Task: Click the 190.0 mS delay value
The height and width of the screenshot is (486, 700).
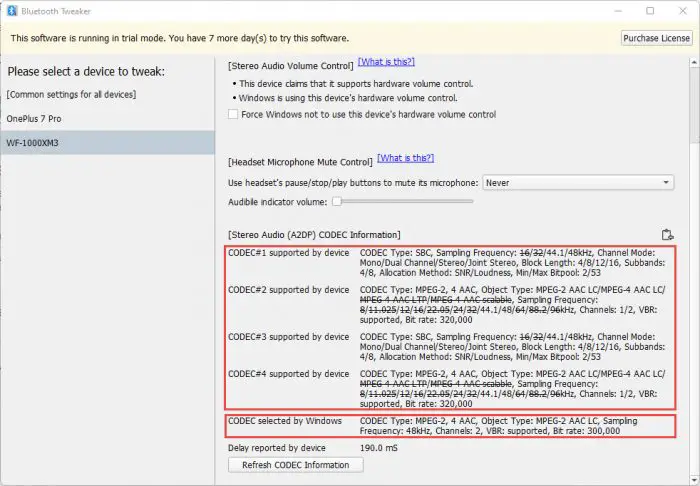Action: tap(379, 448)
